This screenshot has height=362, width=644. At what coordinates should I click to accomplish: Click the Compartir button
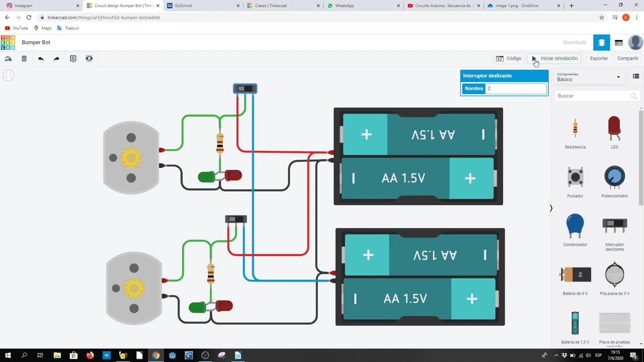[x=627, y=58]
